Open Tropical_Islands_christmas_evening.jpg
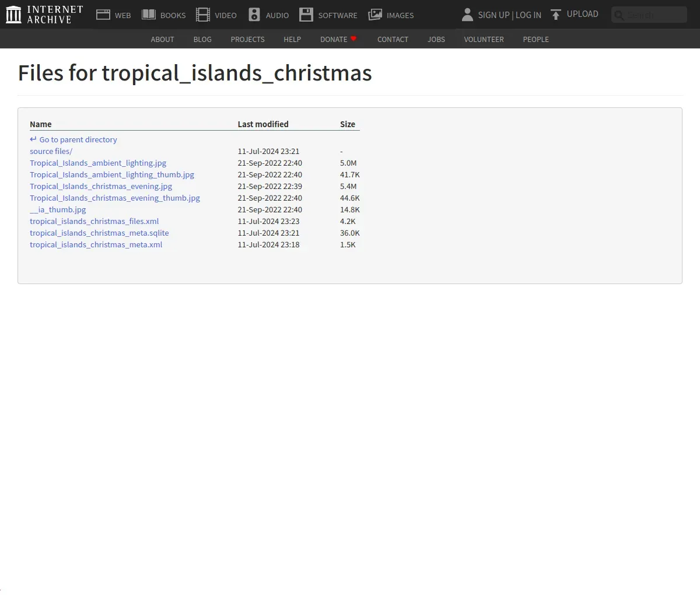The width and height of the screenshot is (700, 595). tap(101, 186)
